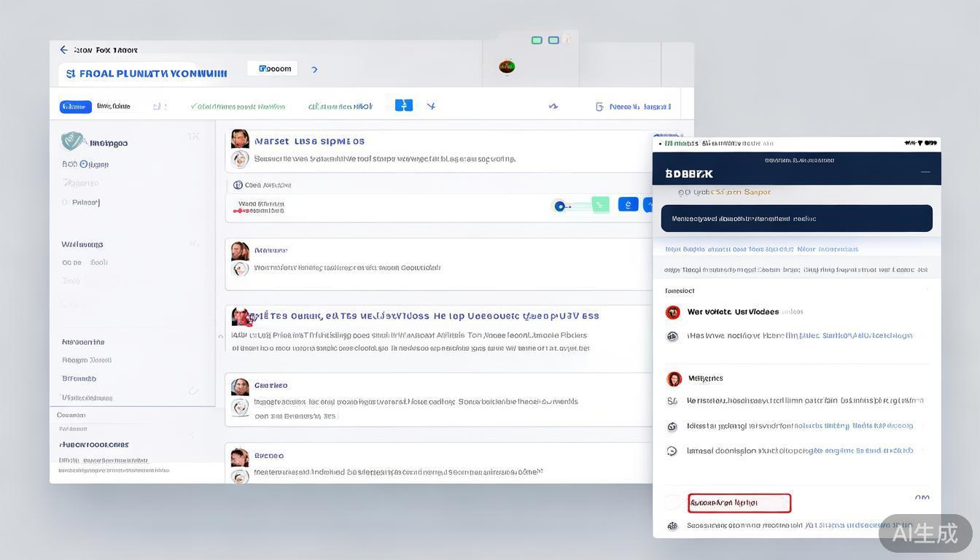Viewport: 980px width, 560px height.
Task: Toggle the green-outlined square in the top bar
Action: coord(537,40)
